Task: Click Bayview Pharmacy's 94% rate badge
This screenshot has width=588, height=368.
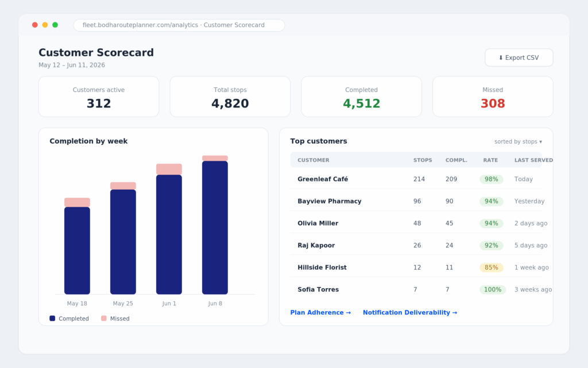Action: [492, 201]
